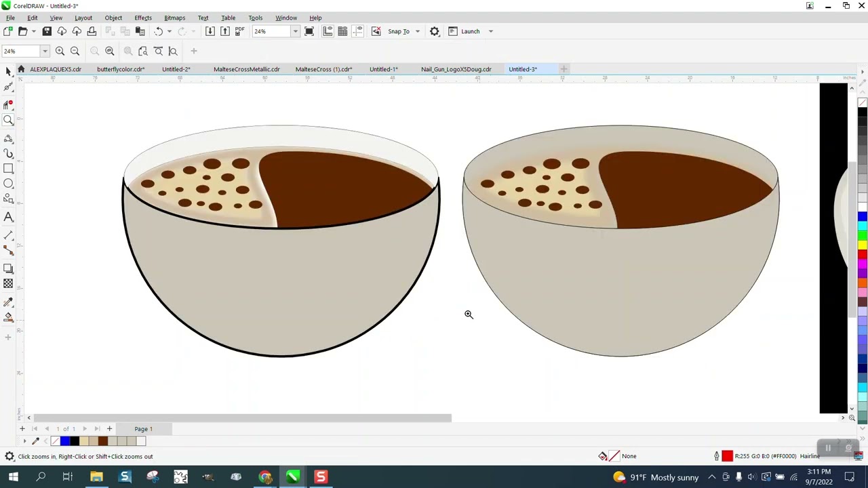
Task: Expand the property bar zoom level list
Action: tap(45, 52)
